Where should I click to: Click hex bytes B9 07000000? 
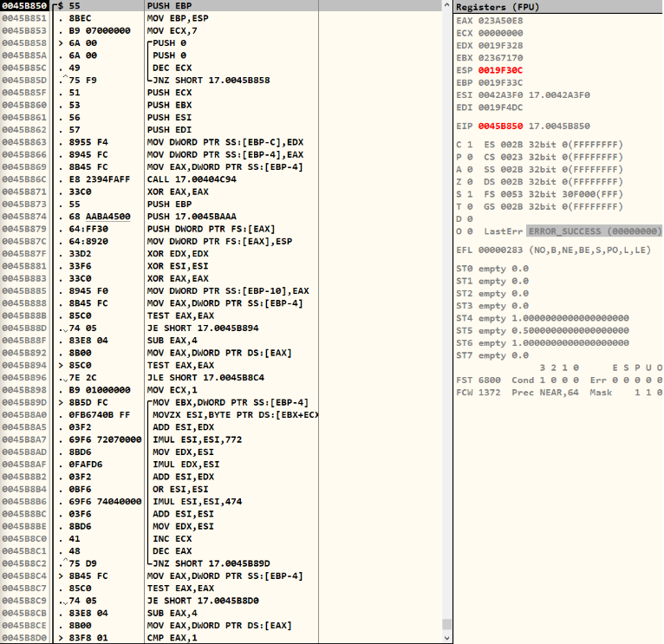click(x=100, y=30)
